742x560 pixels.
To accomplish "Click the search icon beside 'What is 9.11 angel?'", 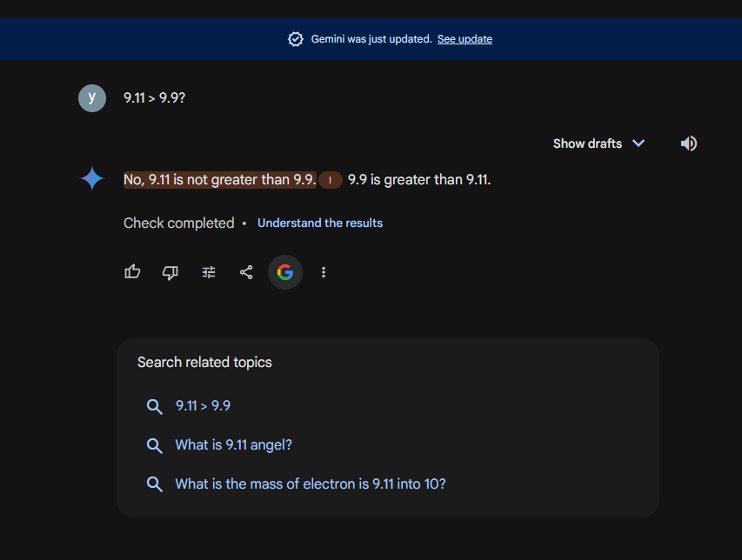I will tap(154, 445).
